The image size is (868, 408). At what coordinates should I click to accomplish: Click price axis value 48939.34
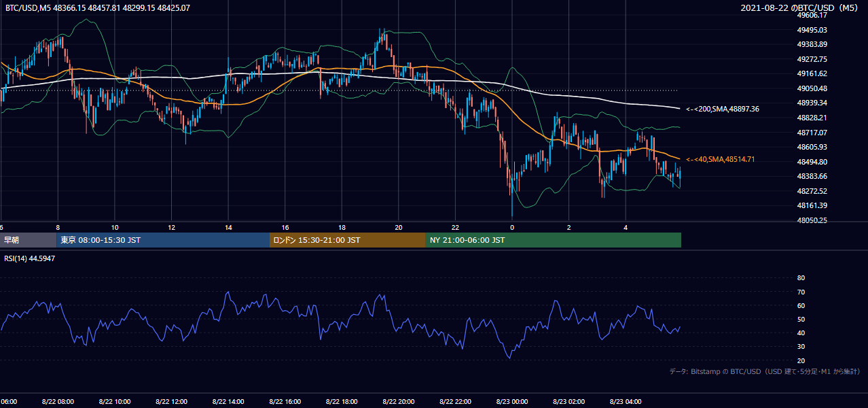812,103
